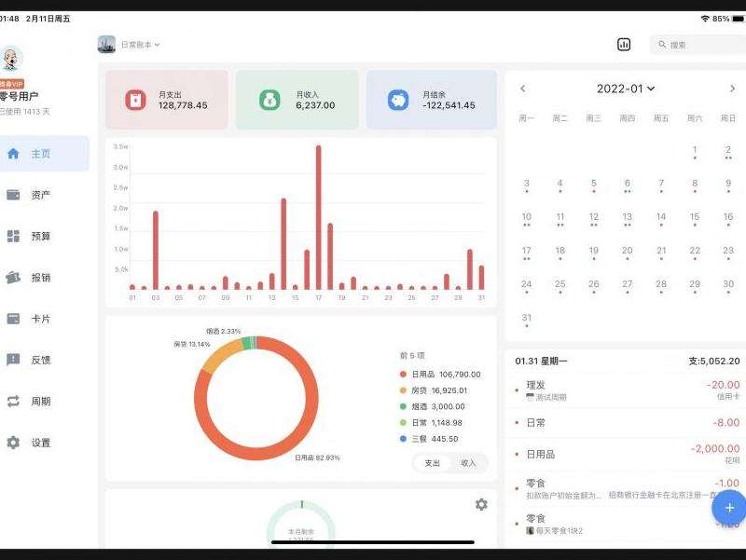
Task: Select calendar day 13
Action: click(627, 219)
